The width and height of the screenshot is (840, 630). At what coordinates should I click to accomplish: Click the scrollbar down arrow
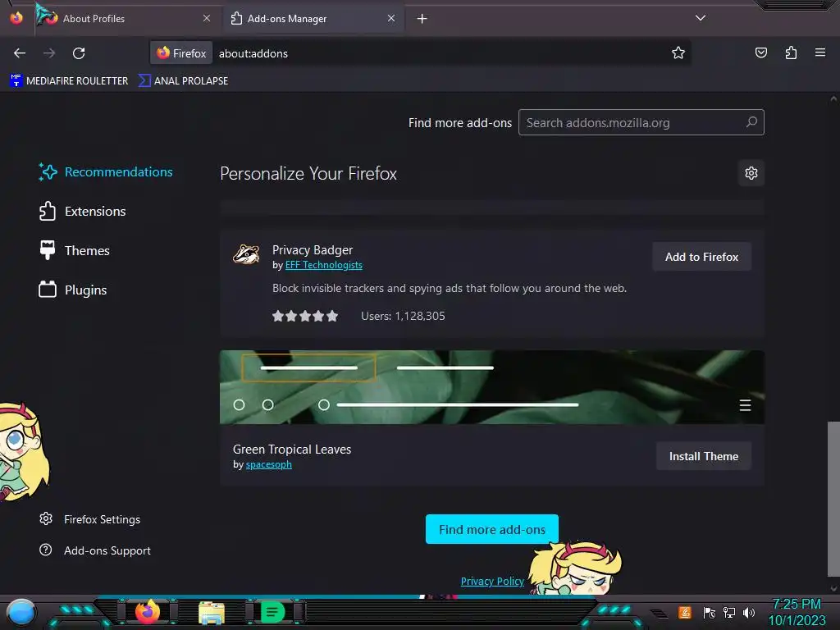[833, 589]
